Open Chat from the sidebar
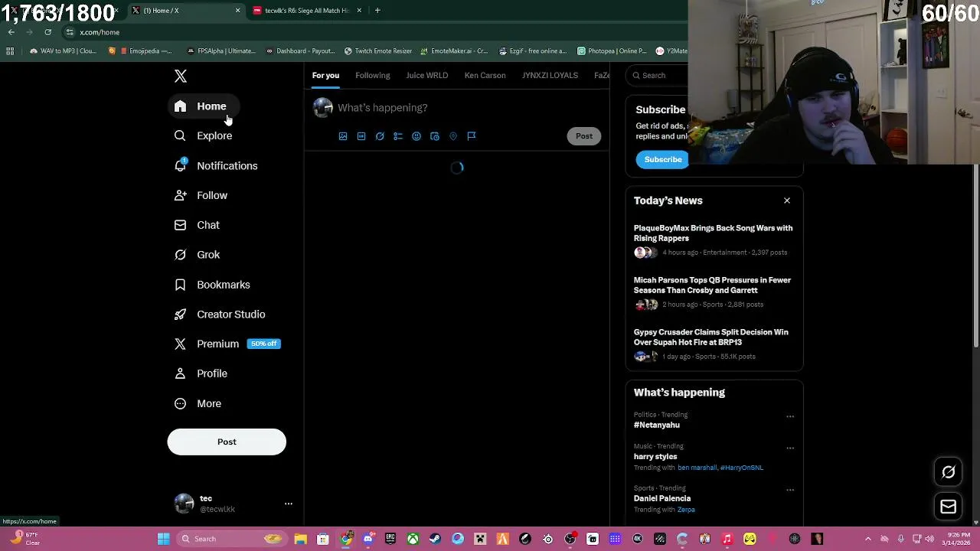The image size is (980, 551). pos(198,226)
